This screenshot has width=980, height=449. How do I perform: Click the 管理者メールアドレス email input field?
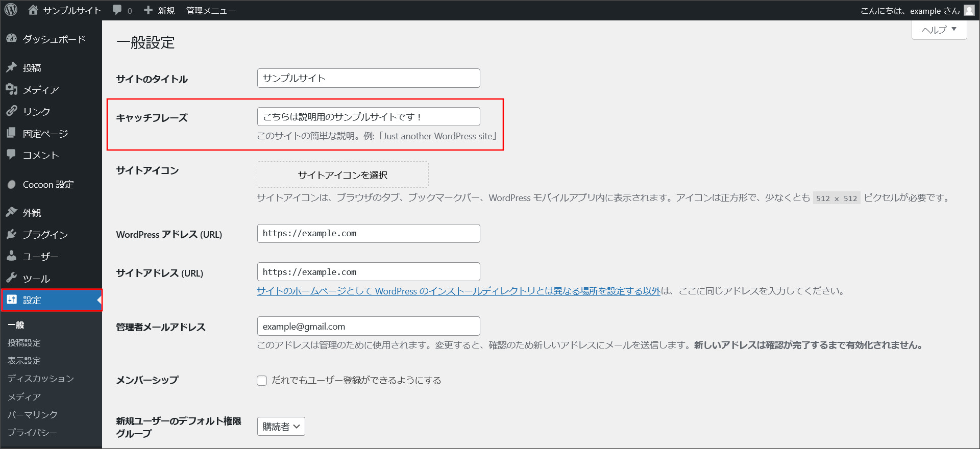click(x=368, y=327)
